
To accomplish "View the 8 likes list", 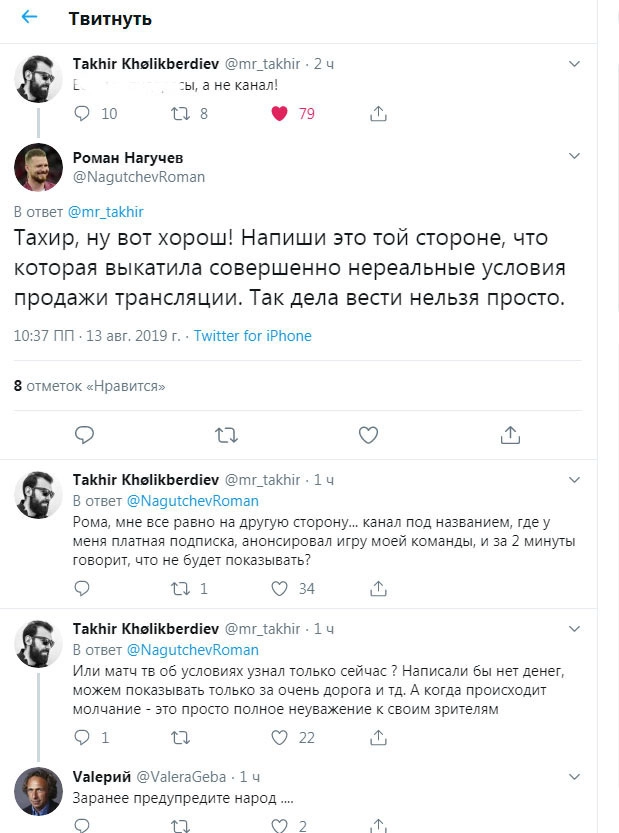I will 89,385.
